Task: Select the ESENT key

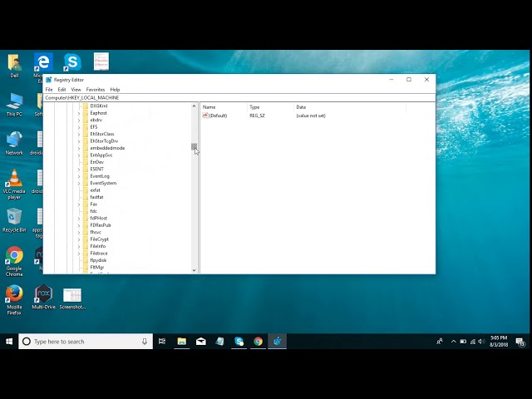Action: 96,169
